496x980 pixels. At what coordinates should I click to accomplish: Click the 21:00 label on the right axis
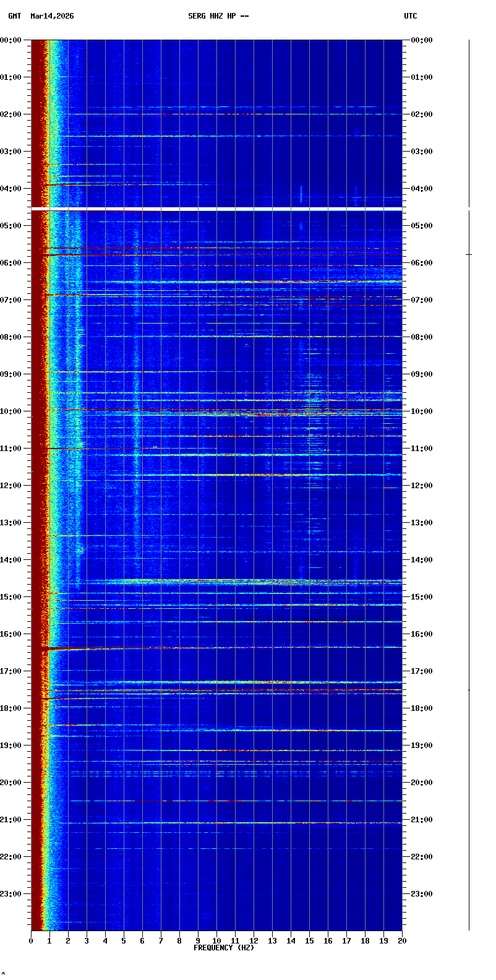tap(422, 820)
